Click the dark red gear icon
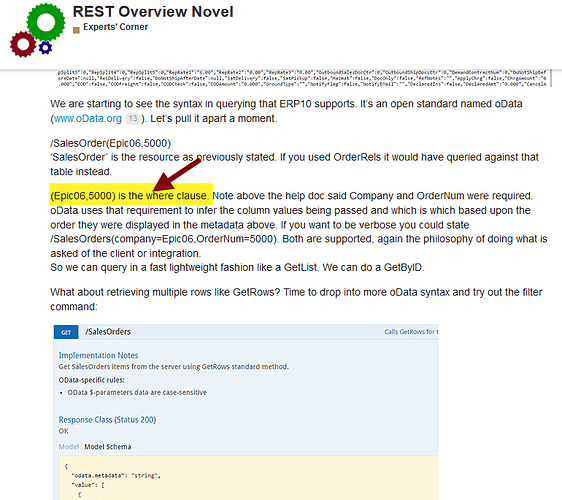Viewport: 562px width, 500px height. point(23,44)
